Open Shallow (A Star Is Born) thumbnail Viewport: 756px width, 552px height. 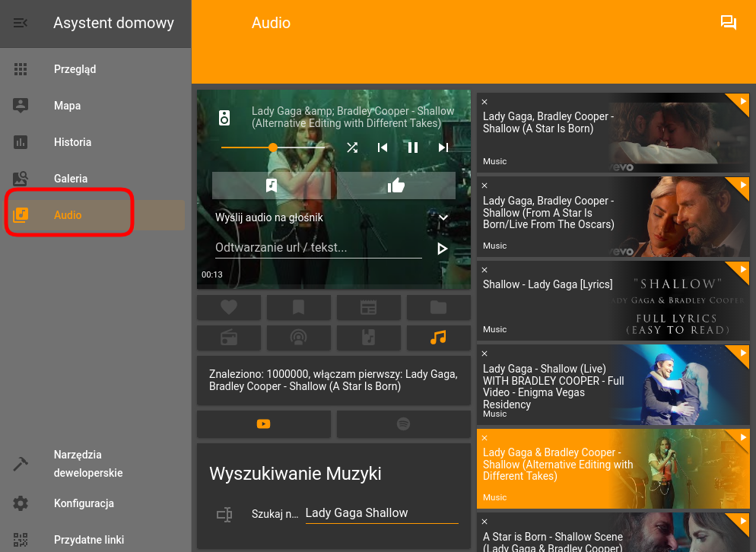(678, 133)
